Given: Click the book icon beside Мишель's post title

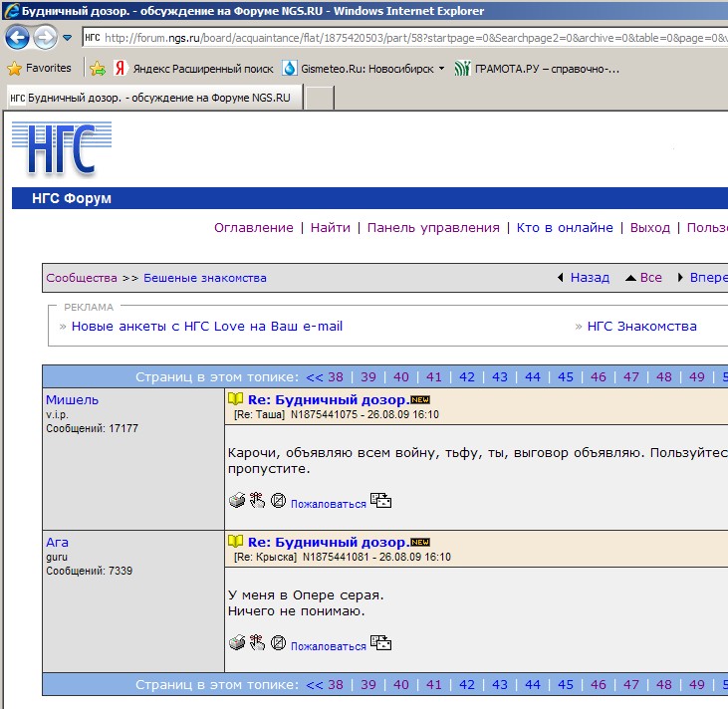Looking at the screenshot, I should 235,399.
